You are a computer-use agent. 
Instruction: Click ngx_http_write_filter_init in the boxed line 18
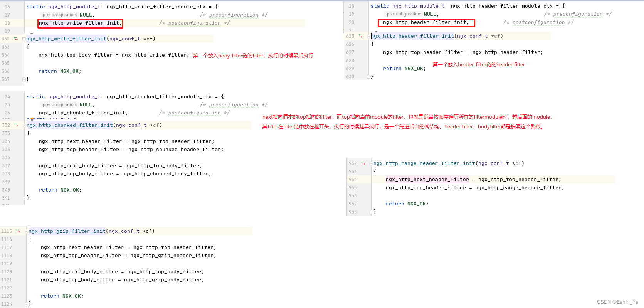79,23
